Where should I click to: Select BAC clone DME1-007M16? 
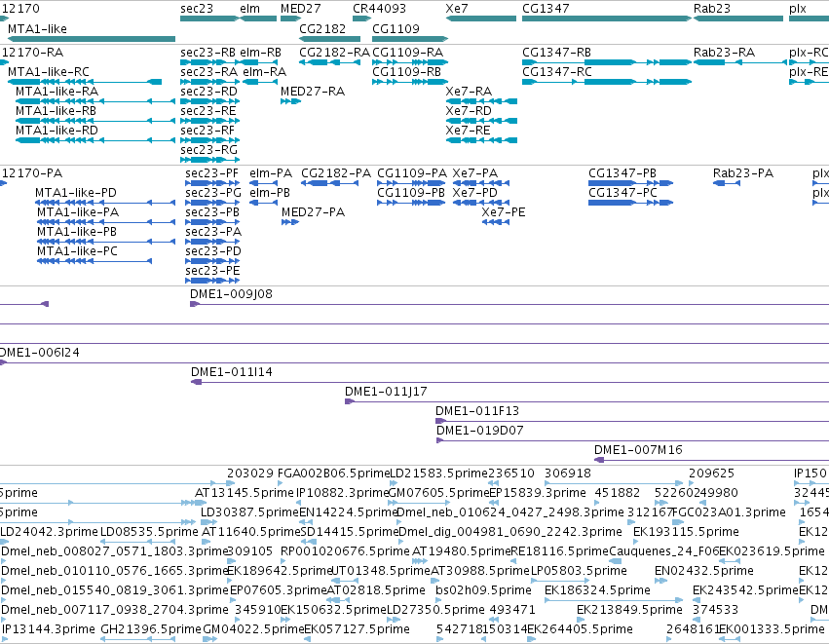(x=638, y=450)
